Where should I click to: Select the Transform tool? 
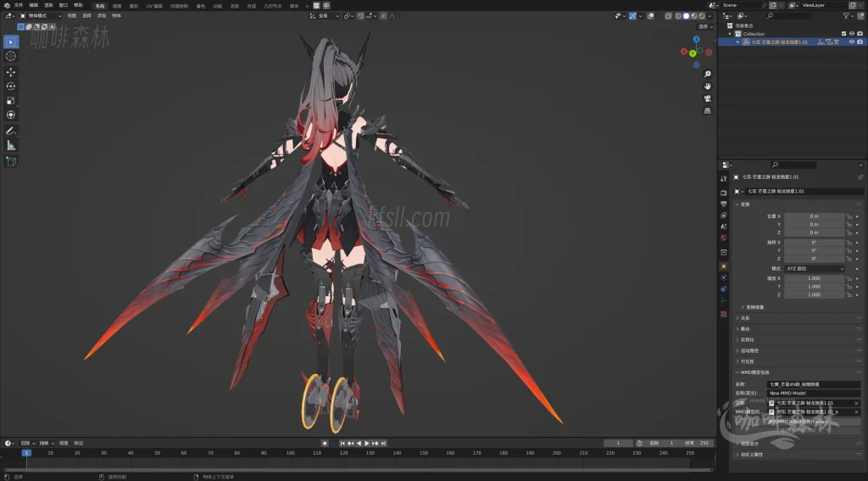coord(10,115)
